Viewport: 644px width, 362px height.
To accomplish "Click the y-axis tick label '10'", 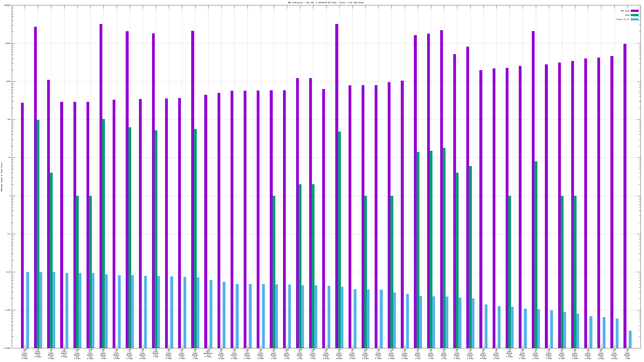I will pyautogui.click(x=10, y=158).
